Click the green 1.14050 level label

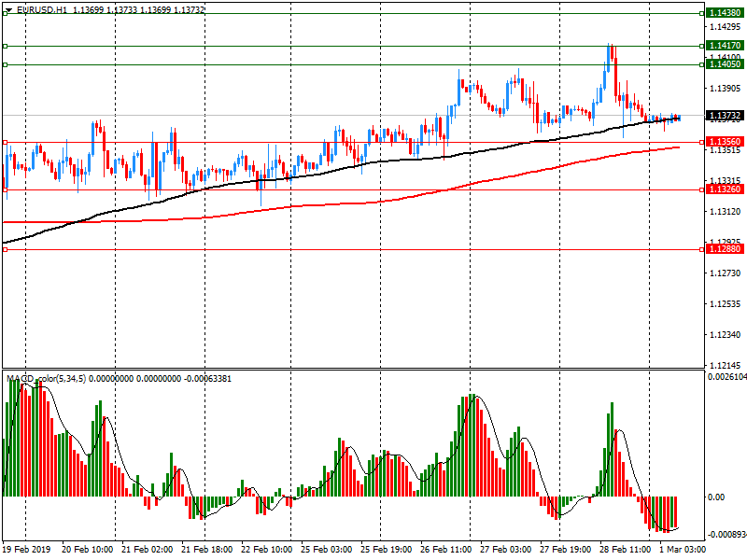click(725, 64)
